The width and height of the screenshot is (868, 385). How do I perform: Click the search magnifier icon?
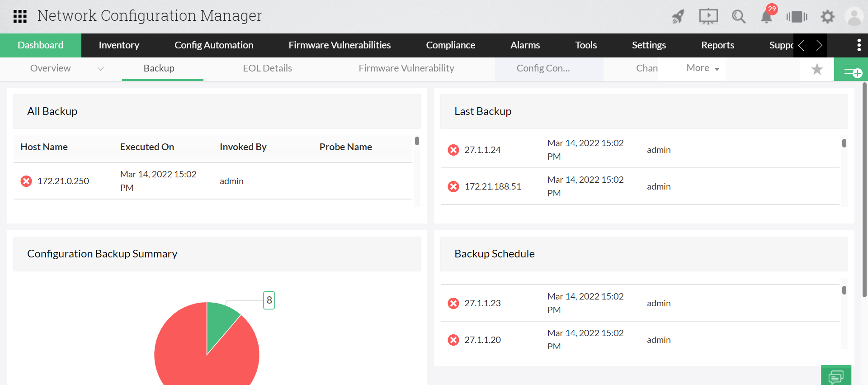tap(738, 17)
